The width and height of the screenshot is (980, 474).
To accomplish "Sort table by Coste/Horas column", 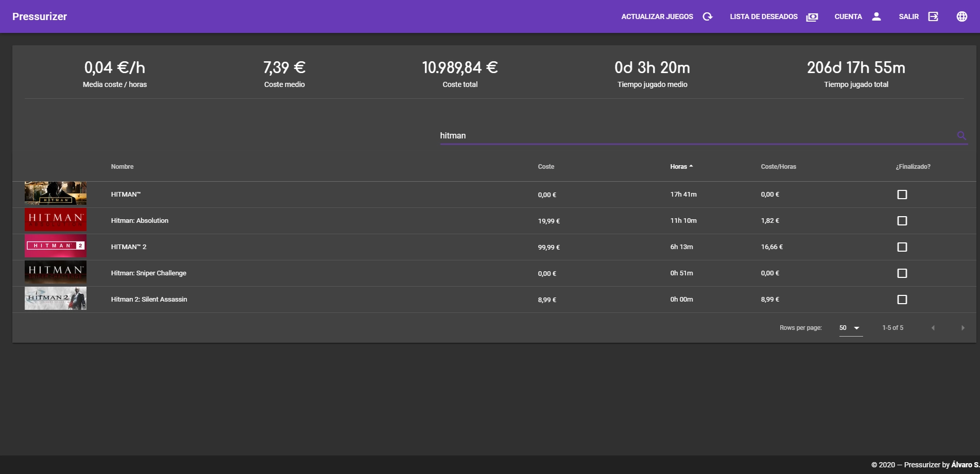I will point(778,167).
